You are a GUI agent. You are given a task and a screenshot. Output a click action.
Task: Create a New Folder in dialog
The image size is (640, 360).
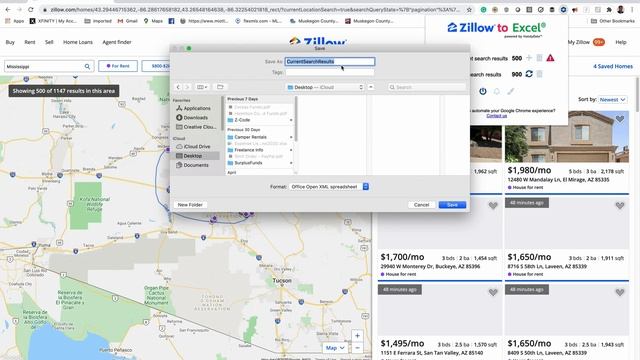190,204
